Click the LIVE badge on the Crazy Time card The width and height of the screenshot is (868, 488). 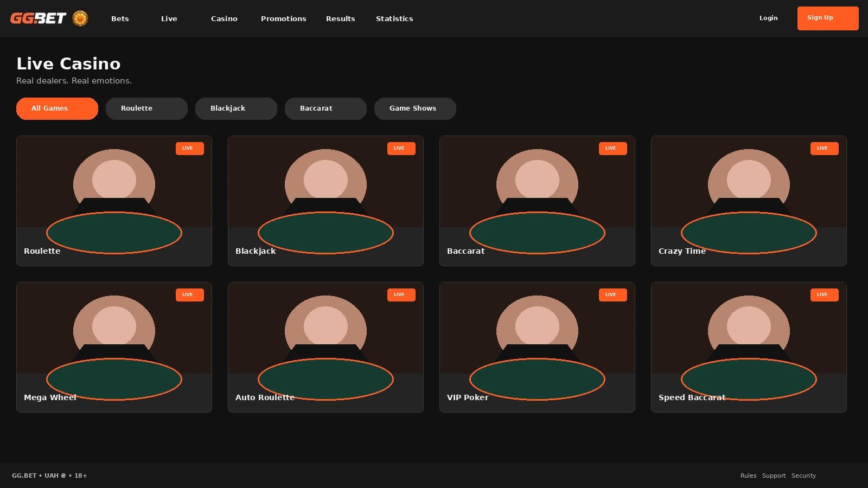tap(825, 149)
